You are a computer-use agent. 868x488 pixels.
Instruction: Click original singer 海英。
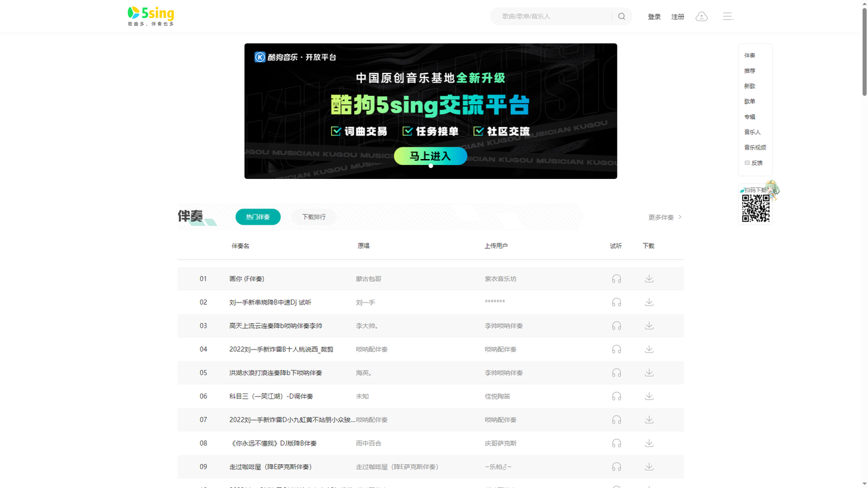tap(363, 373)
